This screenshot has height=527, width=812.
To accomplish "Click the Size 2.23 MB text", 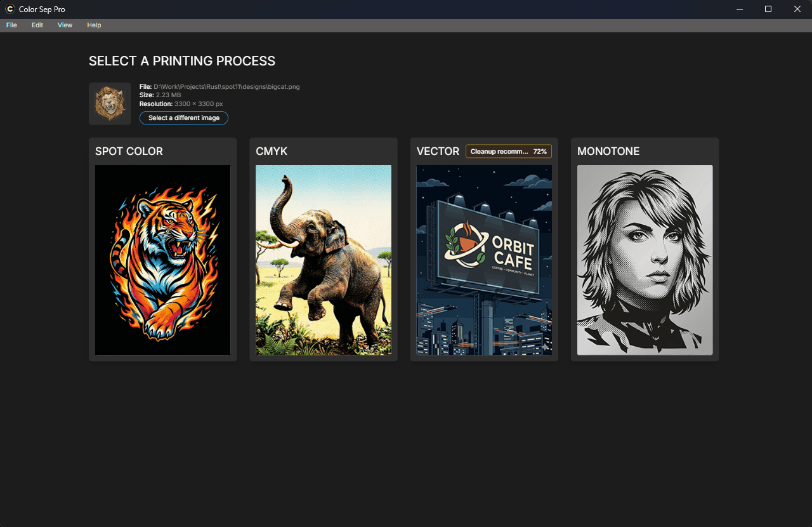I will point(160,95).
